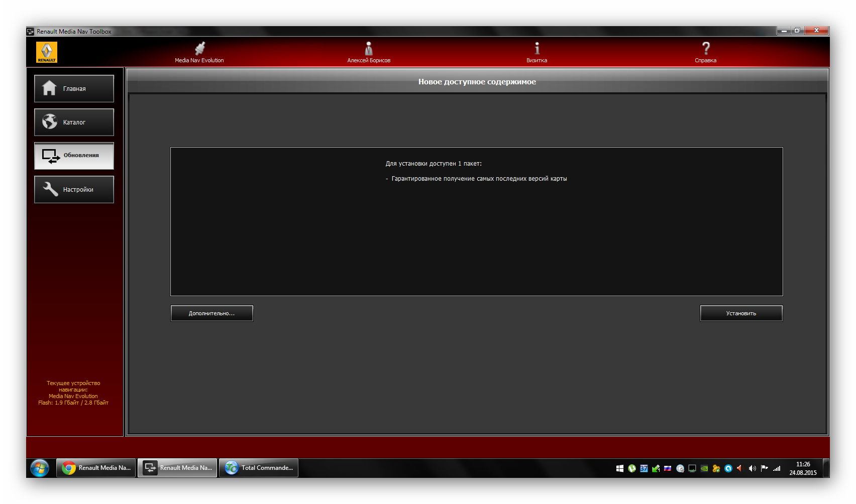Open the taskbar clock and date
856x504 pixels.
tap(803, 468)
